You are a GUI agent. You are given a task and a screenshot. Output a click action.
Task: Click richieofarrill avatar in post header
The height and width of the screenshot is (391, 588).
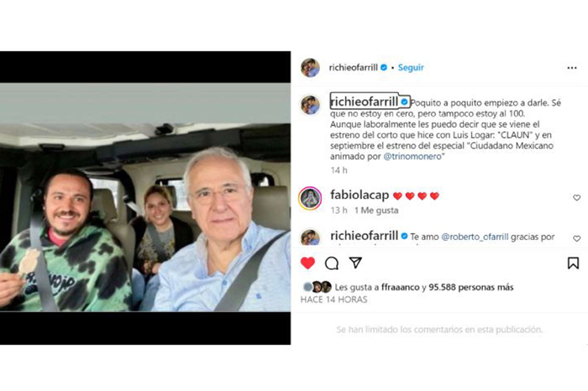click(310, 68)
